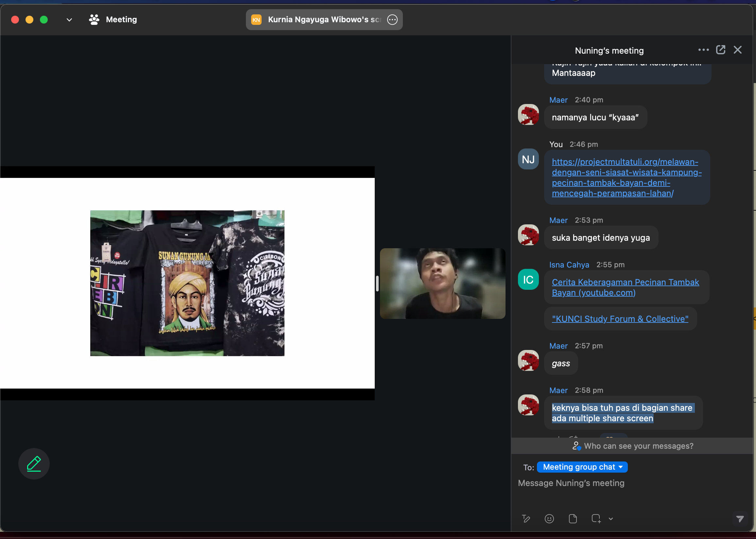This screenshot has height=539, width=756.
Task: Open chat panel more options ellipsis
Action: click(703, 50)
